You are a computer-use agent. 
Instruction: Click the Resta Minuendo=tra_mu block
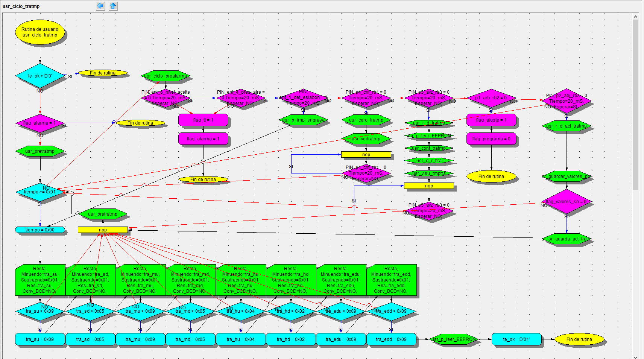140,280
